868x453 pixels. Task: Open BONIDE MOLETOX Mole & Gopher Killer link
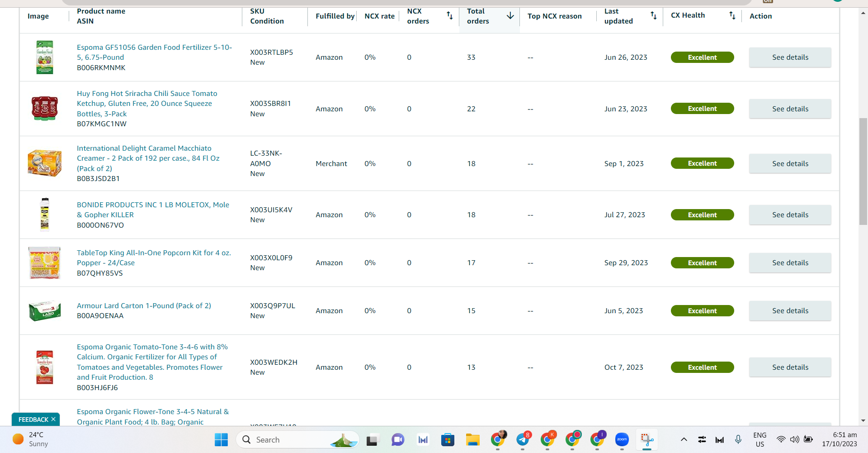[153, 210]
